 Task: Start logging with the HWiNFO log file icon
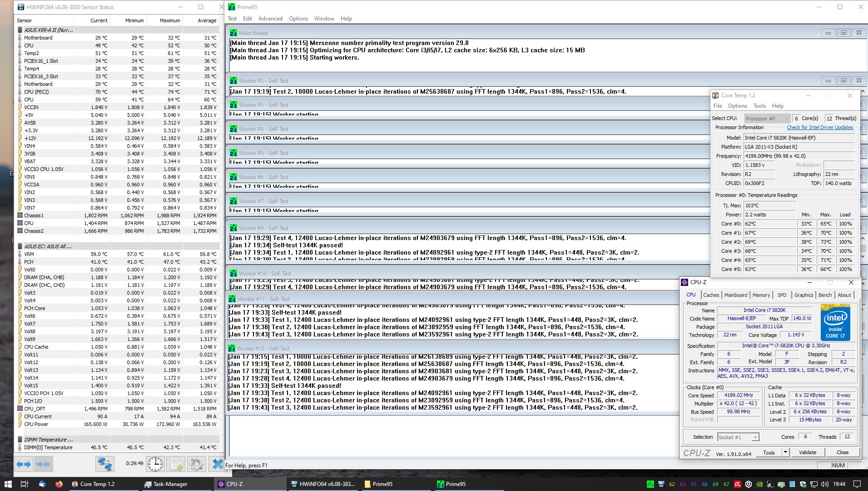coord(176,464)
